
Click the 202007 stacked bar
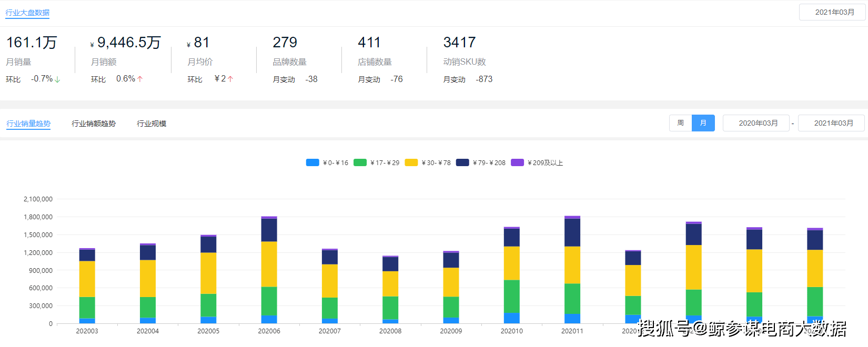point(330,286)
